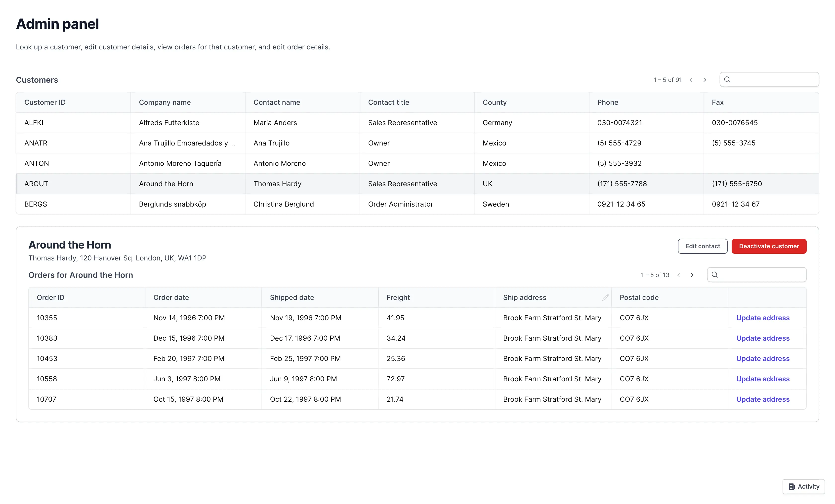Click the ship address cell for order 10453
This screenshot has width=835, height=504.
click(x=553, y=359)
